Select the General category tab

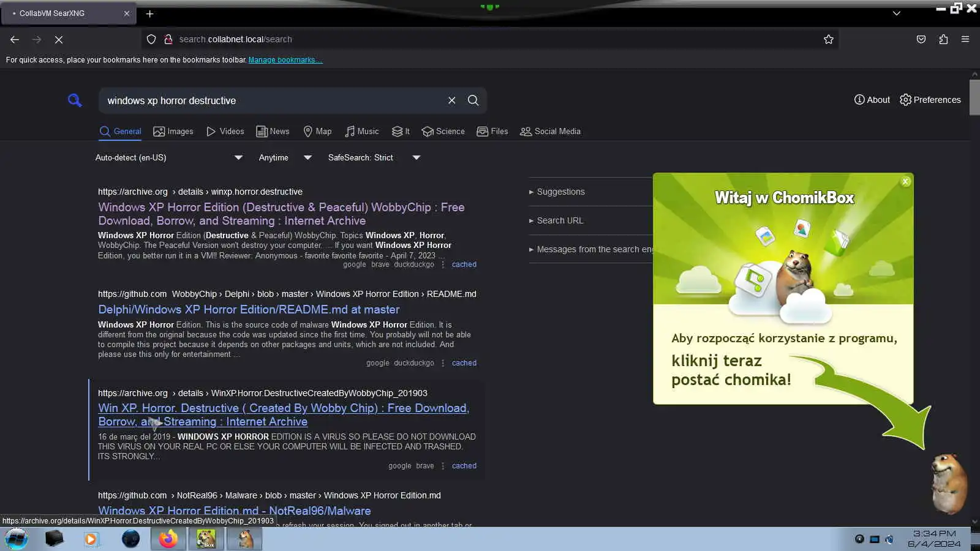coord(120,132)
